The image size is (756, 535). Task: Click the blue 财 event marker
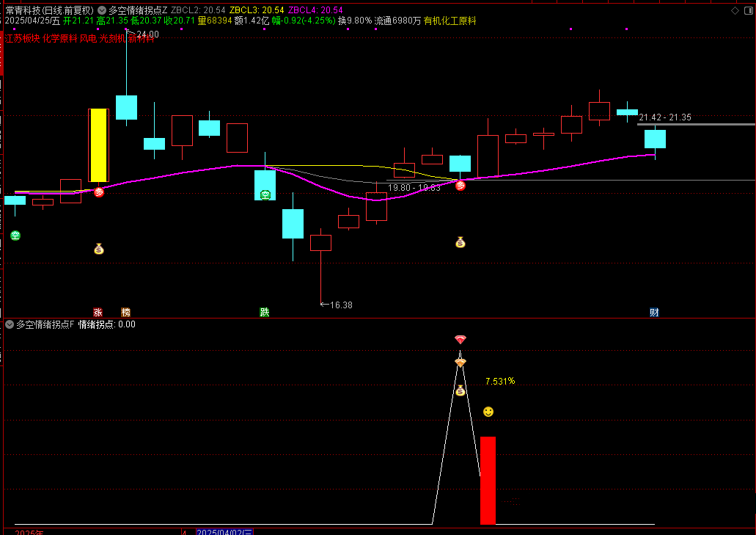tap(653, 312)
